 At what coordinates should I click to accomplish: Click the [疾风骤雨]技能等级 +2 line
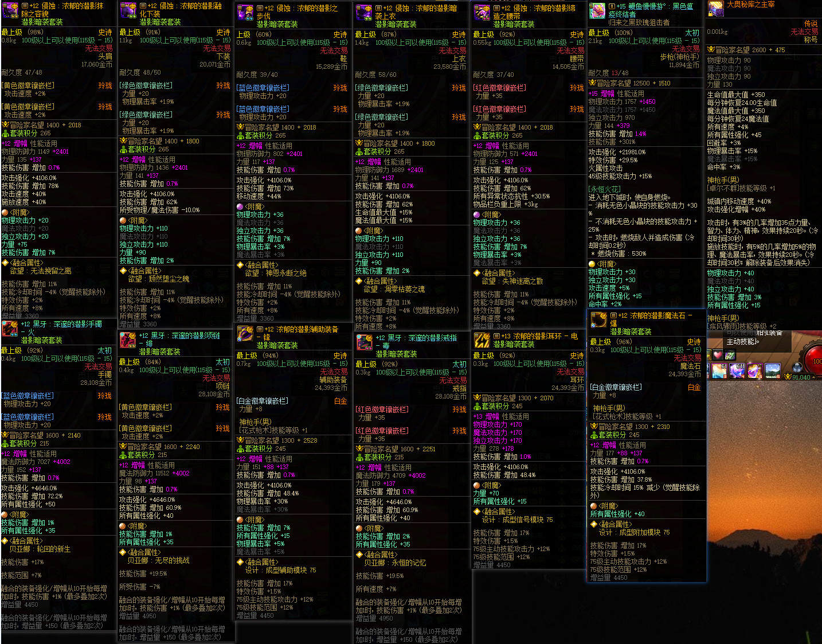click(x=742, y=326)
